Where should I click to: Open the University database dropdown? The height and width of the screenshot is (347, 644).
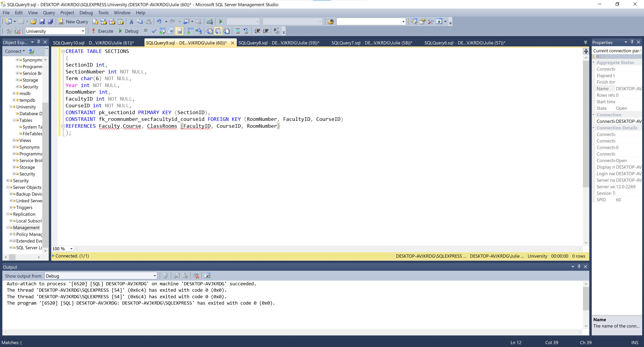[x=55, y=31]
